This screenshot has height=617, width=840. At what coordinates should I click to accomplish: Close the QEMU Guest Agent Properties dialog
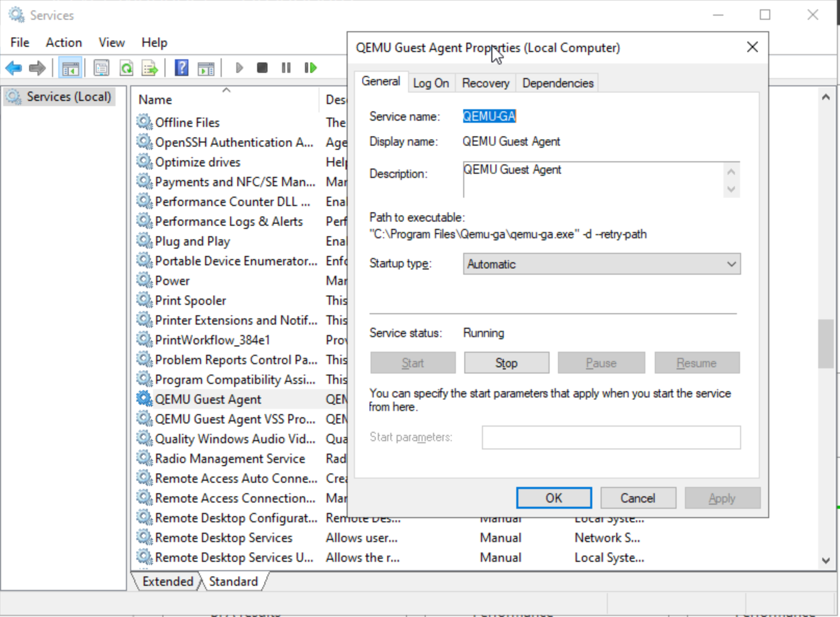click(752, 47)
